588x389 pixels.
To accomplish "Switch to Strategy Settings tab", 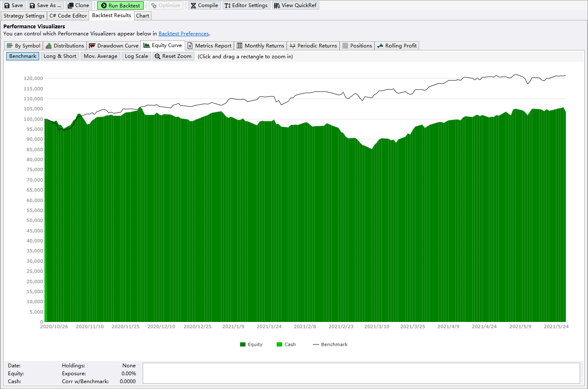I will [24, 16].
